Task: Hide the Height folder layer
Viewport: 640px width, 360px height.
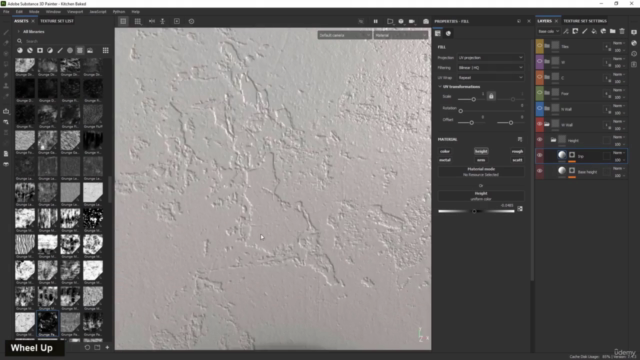Action: click(x=540, y=140)
